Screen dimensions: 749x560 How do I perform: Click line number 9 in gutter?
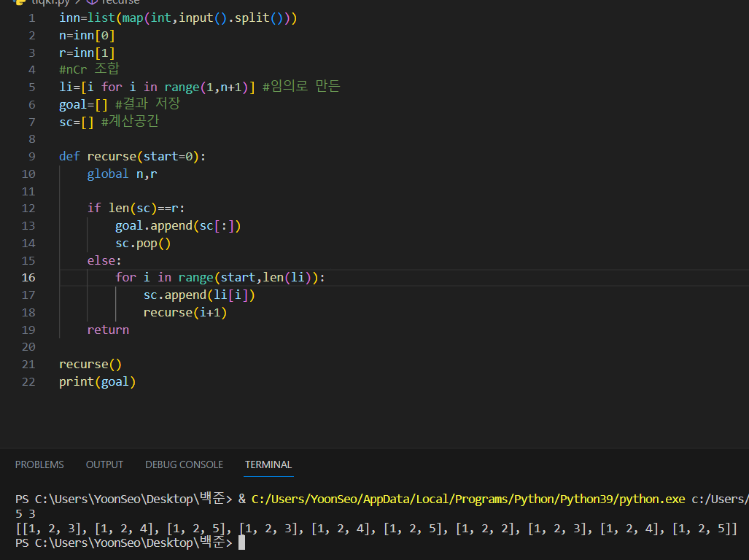[x=32, y=157]
